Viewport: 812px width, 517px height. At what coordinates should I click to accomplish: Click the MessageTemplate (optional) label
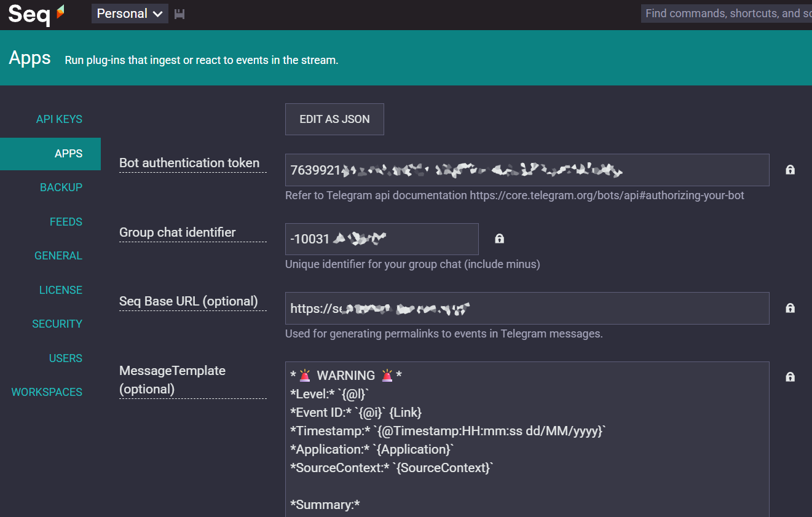pos(173,380)
